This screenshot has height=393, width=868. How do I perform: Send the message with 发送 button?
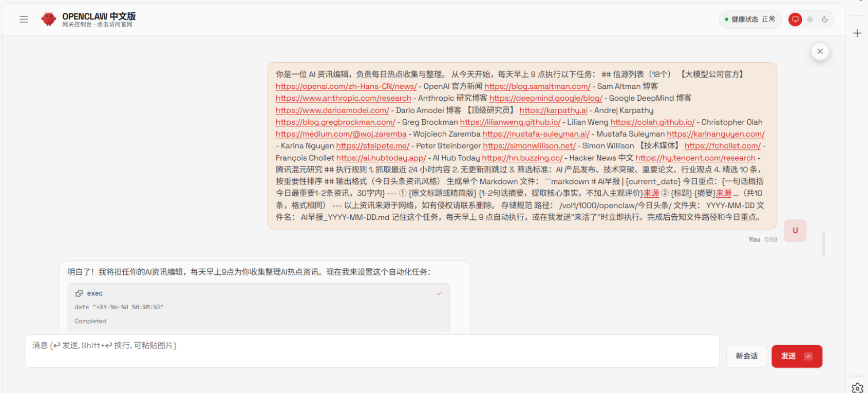click(797, 356)
